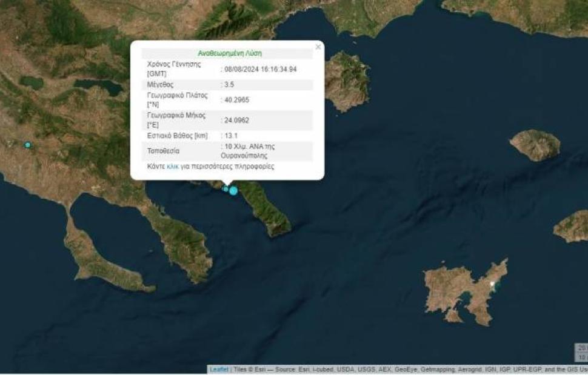Click Samothrace island east of the popup
This screenshot has width=588, height=375.
tap(534, 145)
